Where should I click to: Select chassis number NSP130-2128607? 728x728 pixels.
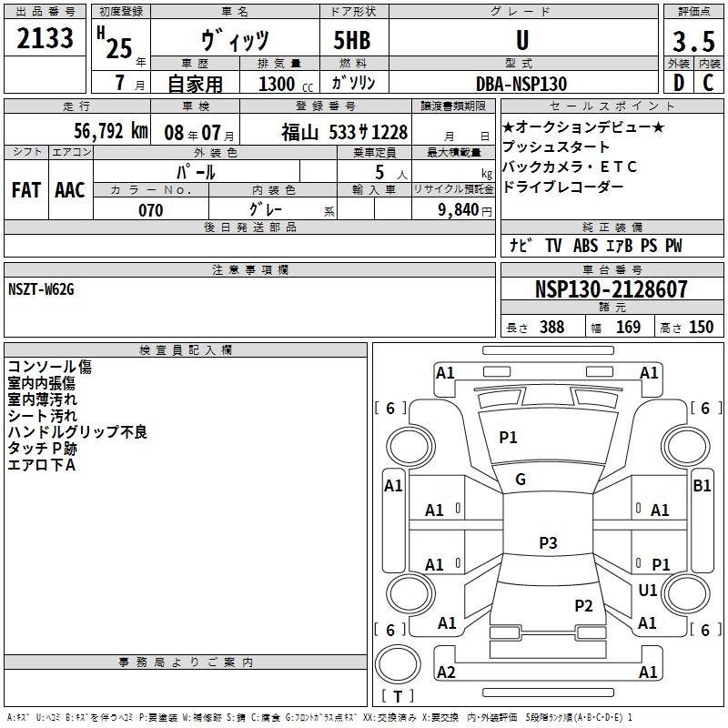coord(611,288)
